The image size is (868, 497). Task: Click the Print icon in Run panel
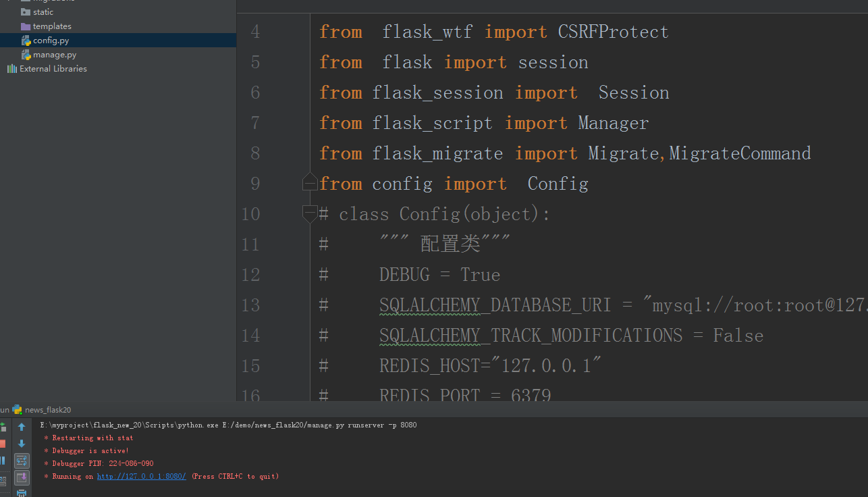pyautogui.click(x=22, y=494)
